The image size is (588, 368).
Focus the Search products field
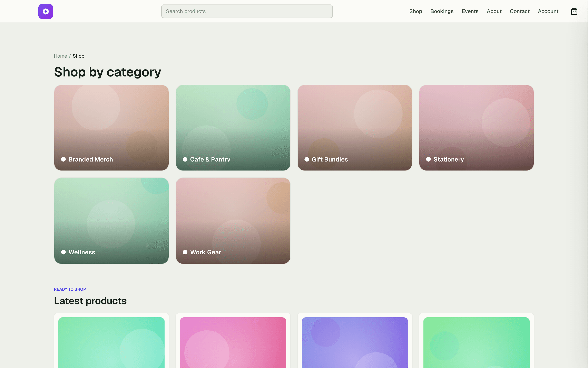tap(247, 11)
